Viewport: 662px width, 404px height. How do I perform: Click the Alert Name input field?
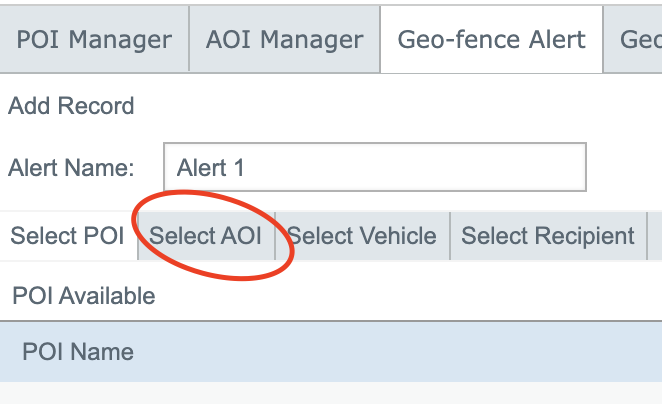(x=374, y=167)
